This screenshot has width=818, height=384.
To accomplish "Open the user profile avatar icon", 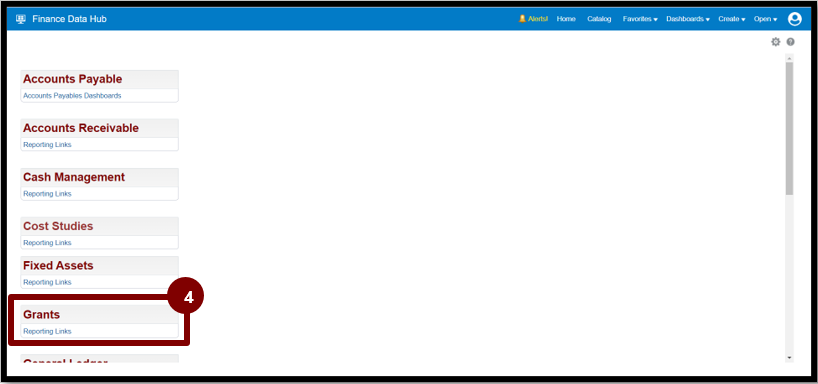I will coord(795,19).
